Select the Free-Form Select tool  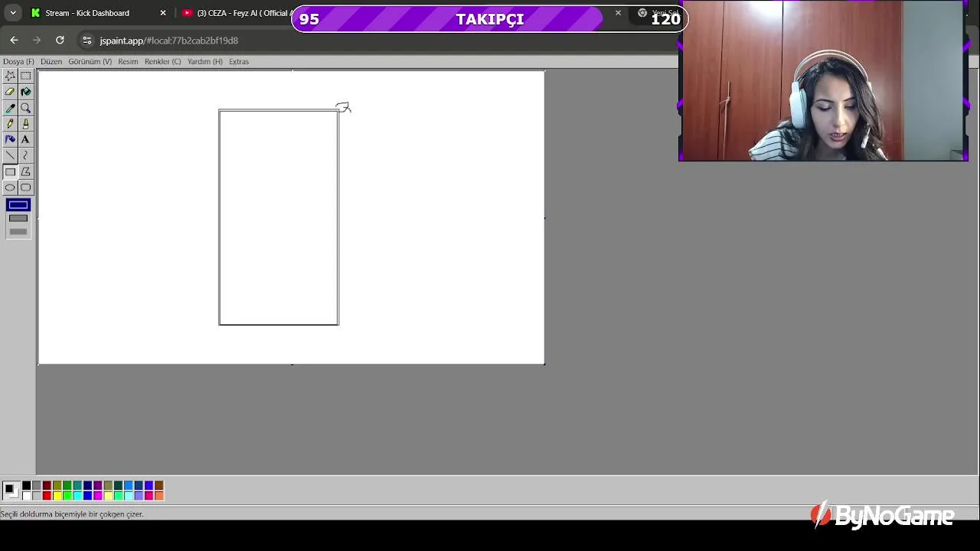[10, 76]
